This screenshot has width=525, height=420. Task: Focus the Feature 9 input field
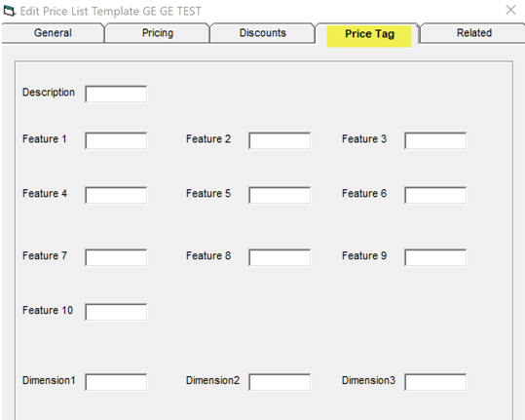click(435, 257)
